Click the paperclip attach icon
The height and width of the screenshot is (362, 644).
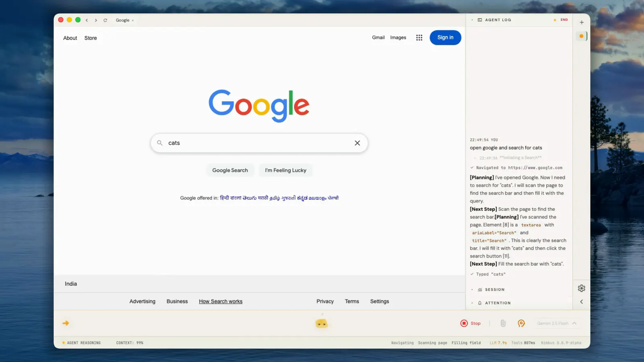coord(503,323)
